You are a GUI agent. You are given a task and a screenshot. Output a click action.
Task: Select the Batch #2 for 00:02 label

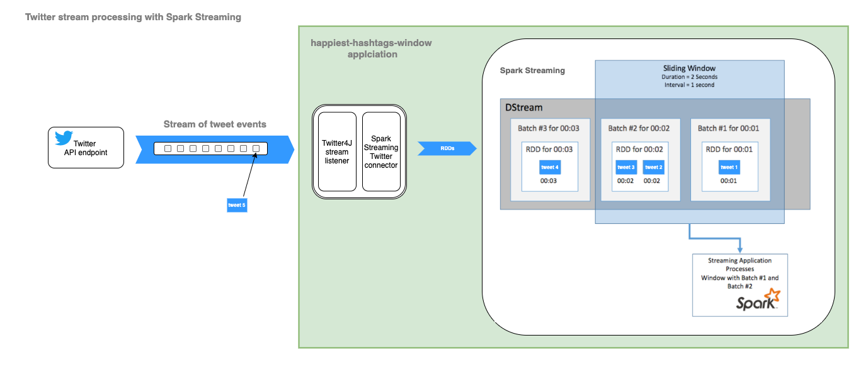639,128
